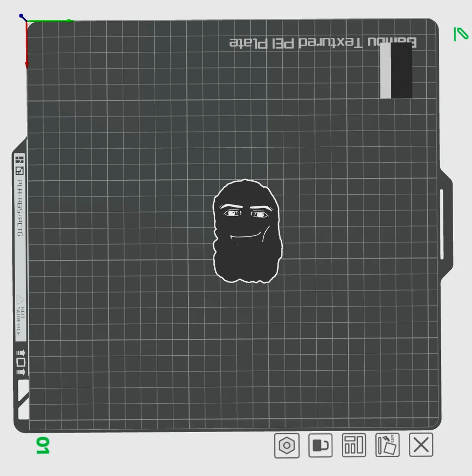Viewport: 472px width, 476px height.
Task: Click arrange objects on plate icon
Action: (x=354, y=445)
